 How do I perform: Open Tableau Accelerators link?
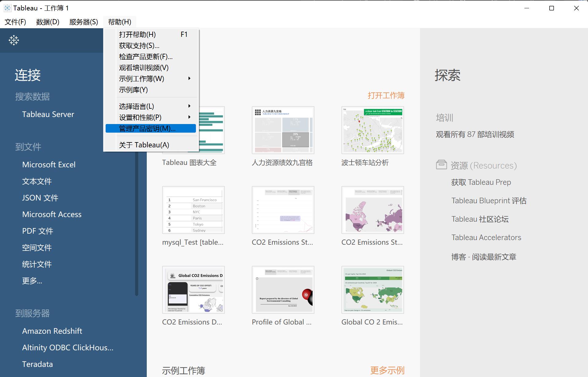(x=486, y=237)
